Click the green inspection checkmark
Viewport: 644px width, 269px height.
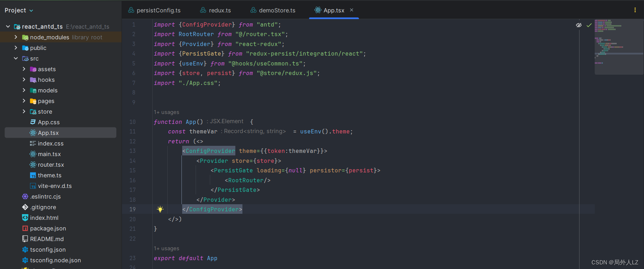(x=589, y=25)
